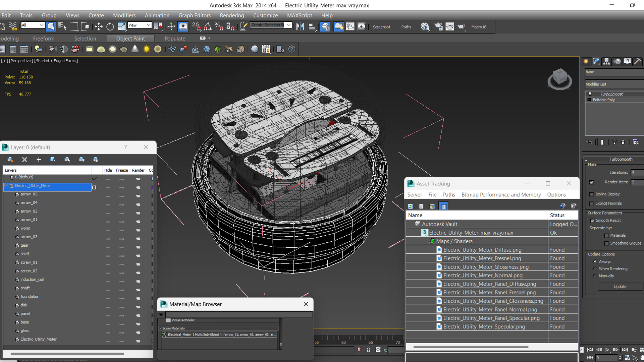Enable separate by Materials checkbox
This screenshot has height=362, width=644.
606,236
